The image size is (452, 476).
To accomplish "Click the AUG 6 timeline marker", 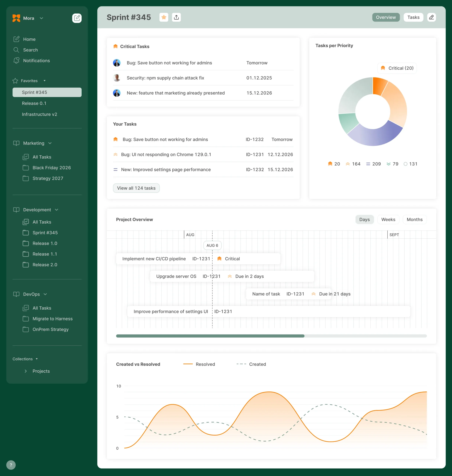I will (x=212, y=245).
